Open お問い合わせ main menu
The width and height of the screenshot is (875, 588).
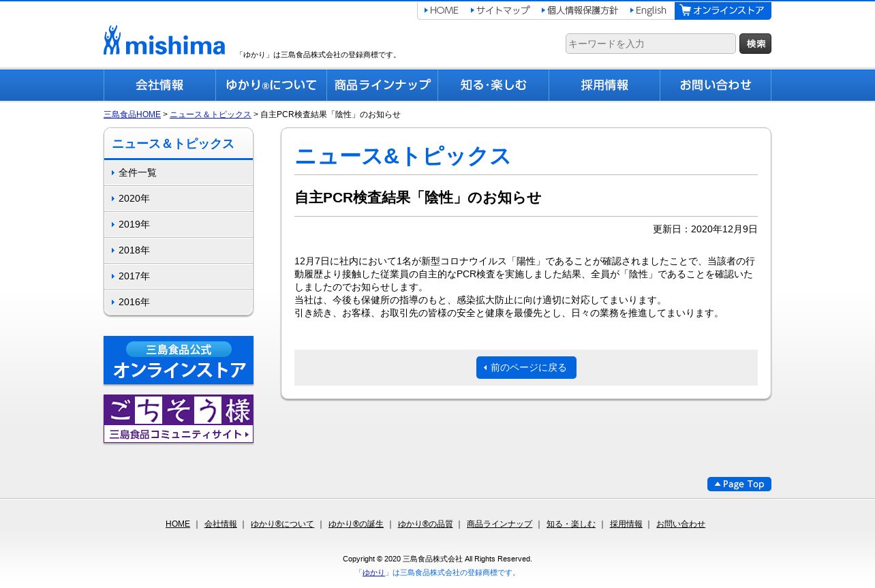pyautogui.click(x=716, y=85)
